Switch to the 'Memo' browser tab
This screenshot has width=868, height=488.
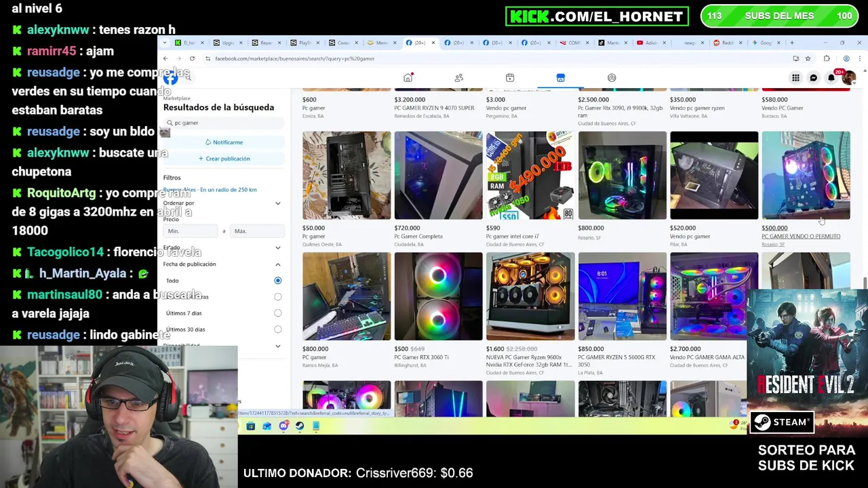click(380, 43)
